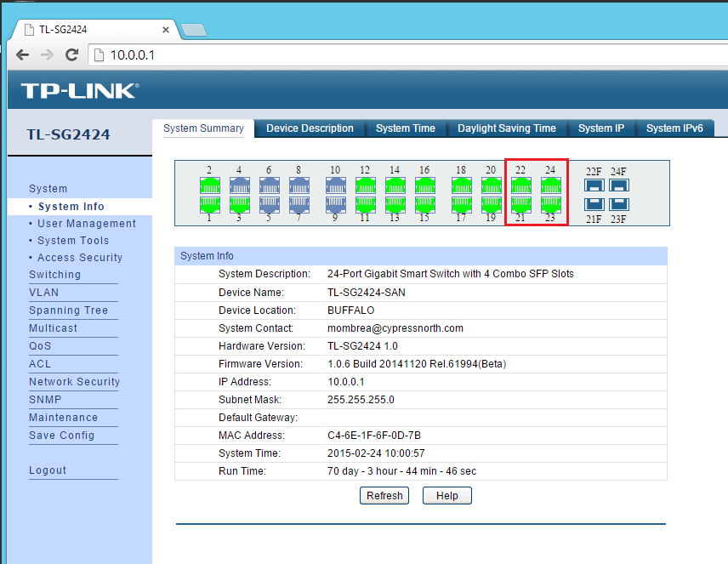Viewport: 728px width, 564px height.
Task: Open a new browser tab
Action: coord(194,30)
